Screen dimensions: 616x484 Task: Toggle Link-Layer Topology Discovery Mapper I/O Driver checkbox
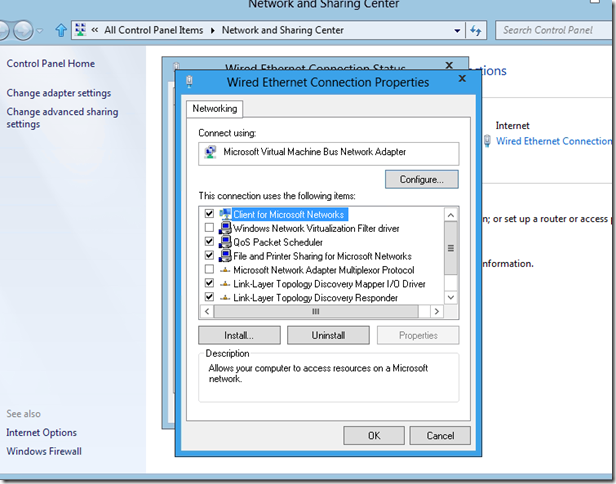[x=209, y=283]
